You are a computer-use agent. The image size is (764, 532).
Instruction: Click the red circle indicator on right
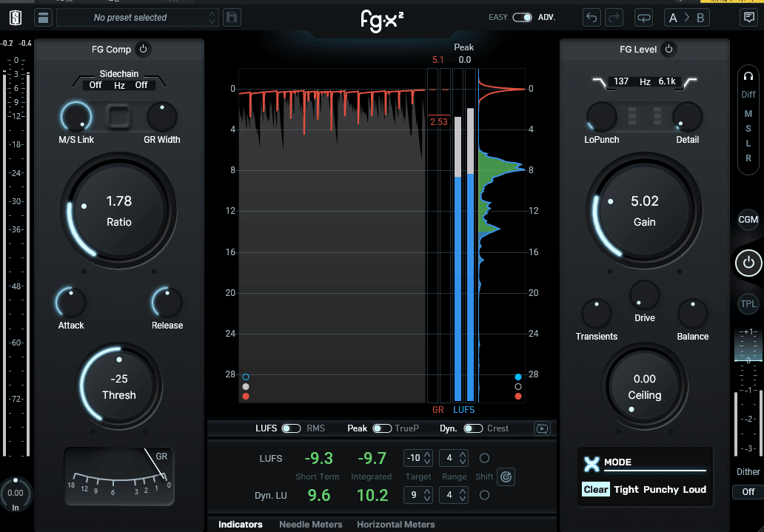click(x=518, y=397)
